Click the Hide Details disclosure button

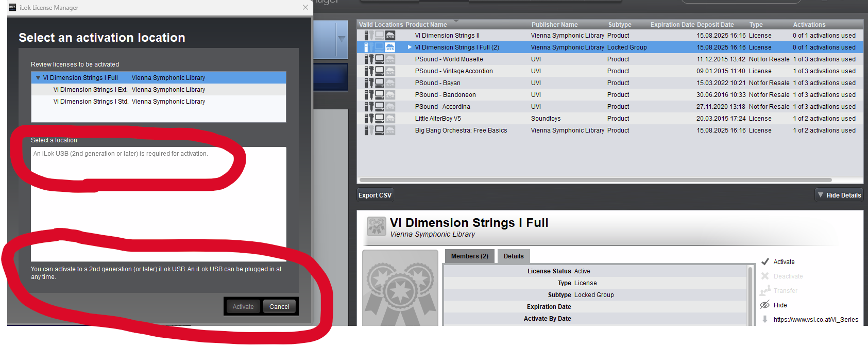[839, 195]
